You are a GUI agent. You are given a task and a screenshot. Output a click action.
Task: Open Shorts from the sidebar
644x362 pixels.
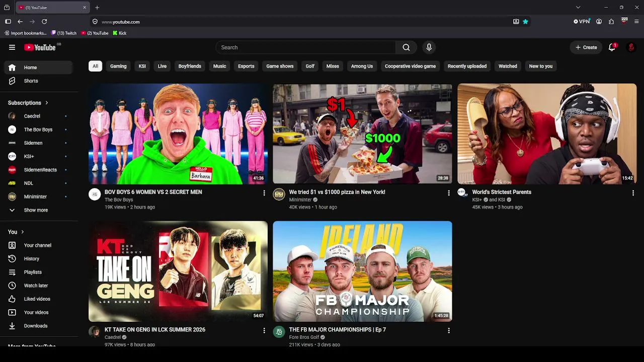click(x=39, y=81)
